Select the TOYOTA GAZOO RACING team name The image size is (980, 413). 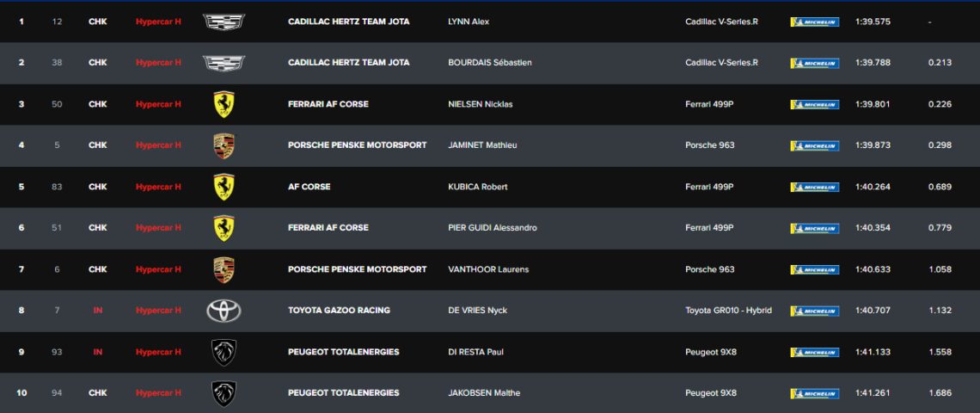tap(339, 311)
